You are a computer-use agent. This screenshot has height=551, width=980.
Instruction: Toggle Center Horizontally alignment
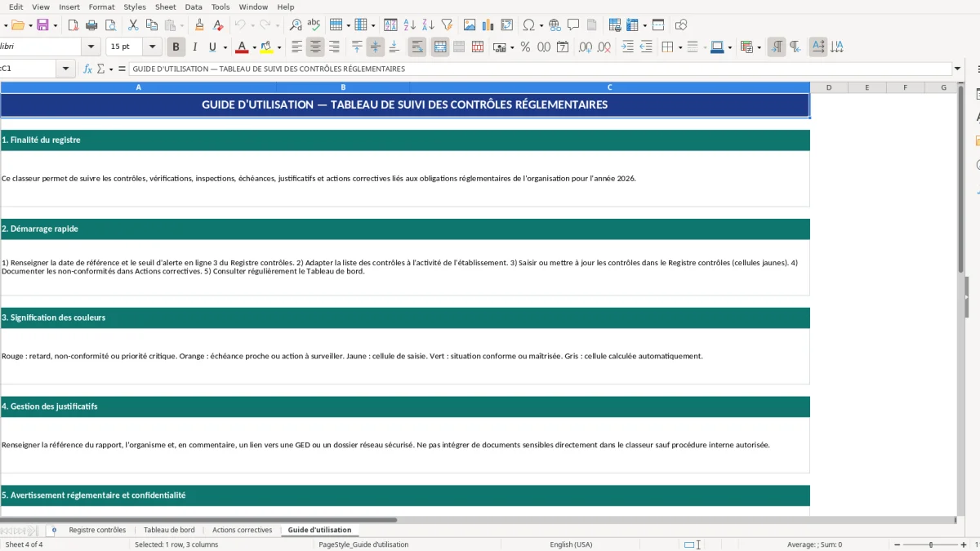[x=316, y=47]
